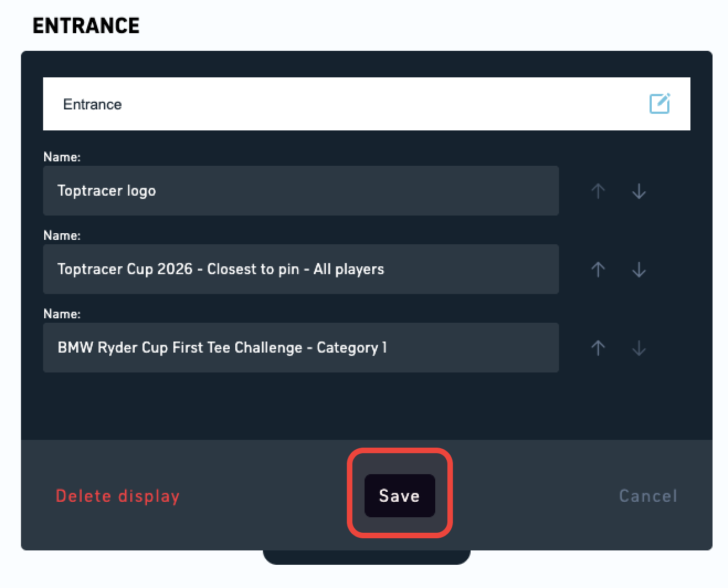Move BMW Ryder Cup item up
Screen dimensions: 728x588
pos(598,348)
